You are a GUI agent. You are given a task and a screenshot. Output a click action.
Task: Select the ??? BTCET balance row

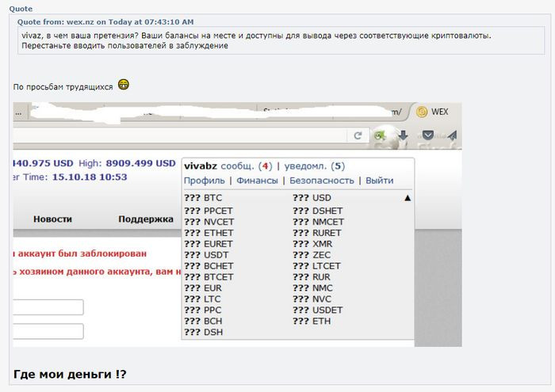(209, 277)
